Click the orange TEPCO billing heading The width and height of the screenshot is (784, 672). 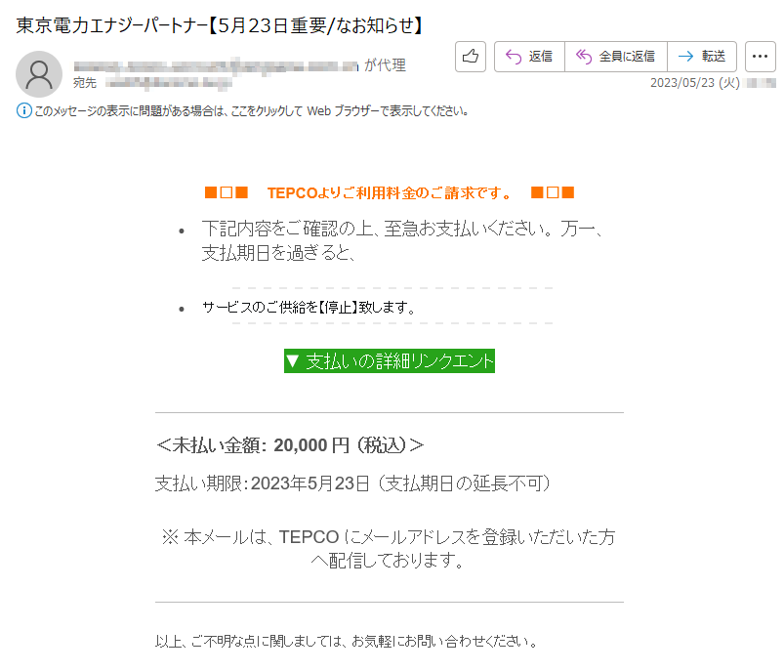click(390, 192)
